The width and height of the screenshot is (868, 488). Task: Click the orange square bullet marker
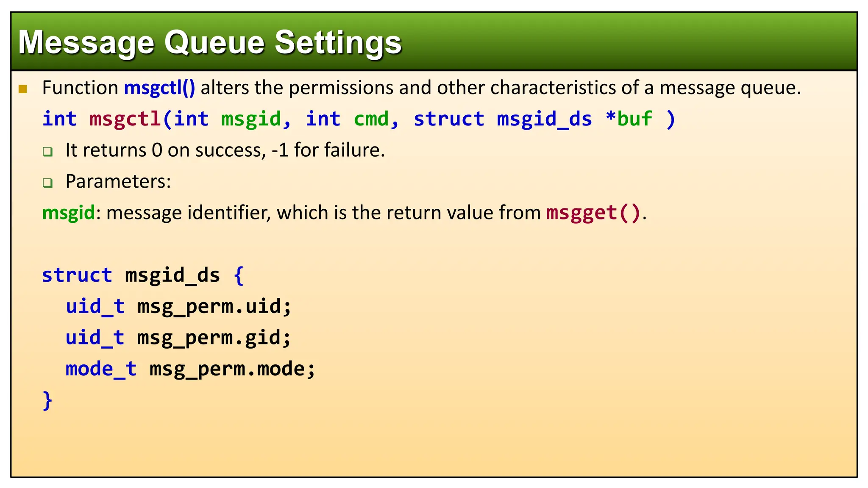pyautogui.click(x=23, y=89)
